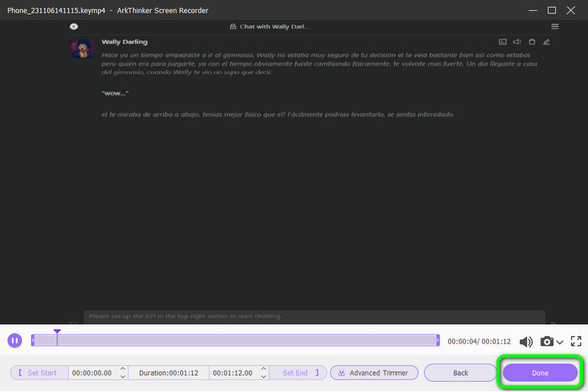This screenshot has width=588, height=392.
Task: Click the Wally Darling name label
Action: pos(124,42)
